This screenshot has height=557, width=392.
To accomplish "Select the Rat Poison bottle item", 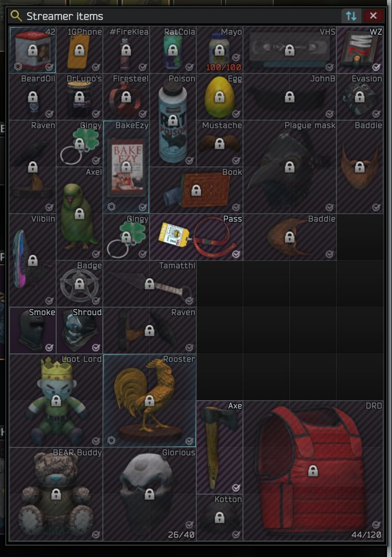I will click(x=173, y=120).
